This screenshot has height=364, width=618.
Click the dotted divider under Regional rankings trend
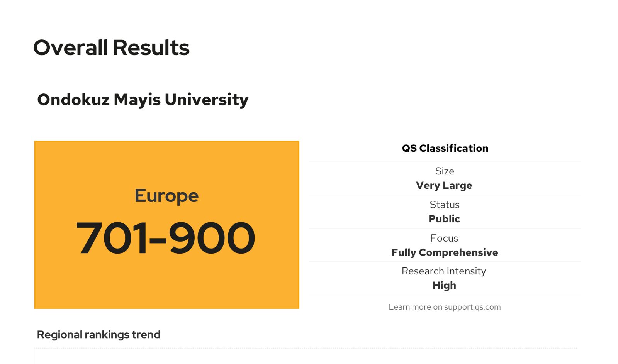(x=305, y=348)
